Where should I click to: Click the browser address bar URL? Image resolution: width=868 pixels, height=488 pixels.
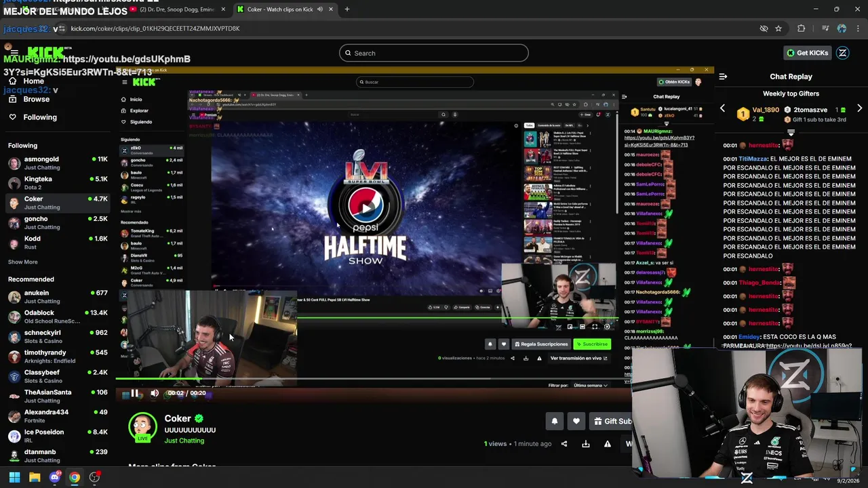155,28
